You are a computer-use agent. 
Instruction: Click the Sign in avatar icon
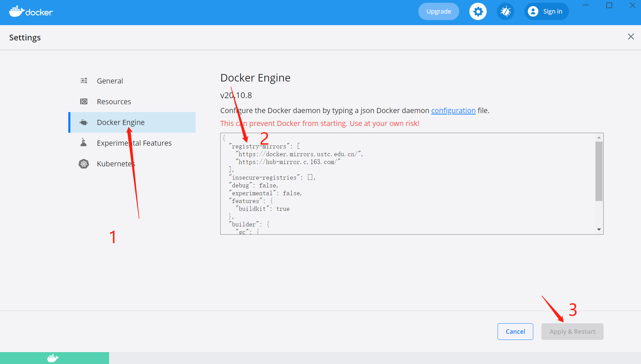click(x=533, y=12)
